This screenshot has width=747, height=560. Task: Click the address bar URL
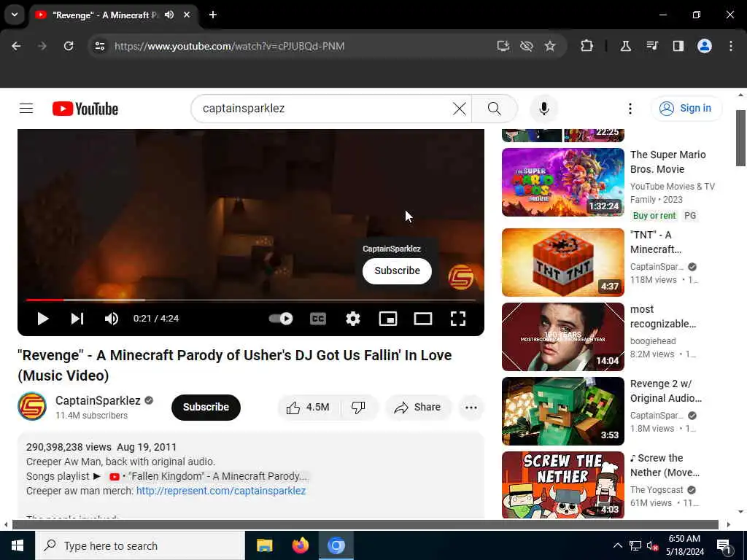point(229,46)
